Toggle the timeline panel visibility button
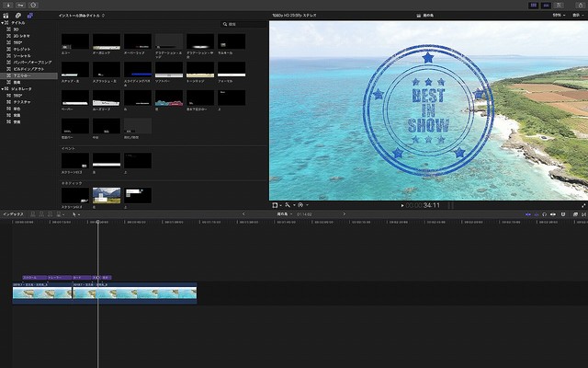Viewport: 588px width, 368px height. pos(547,5)
